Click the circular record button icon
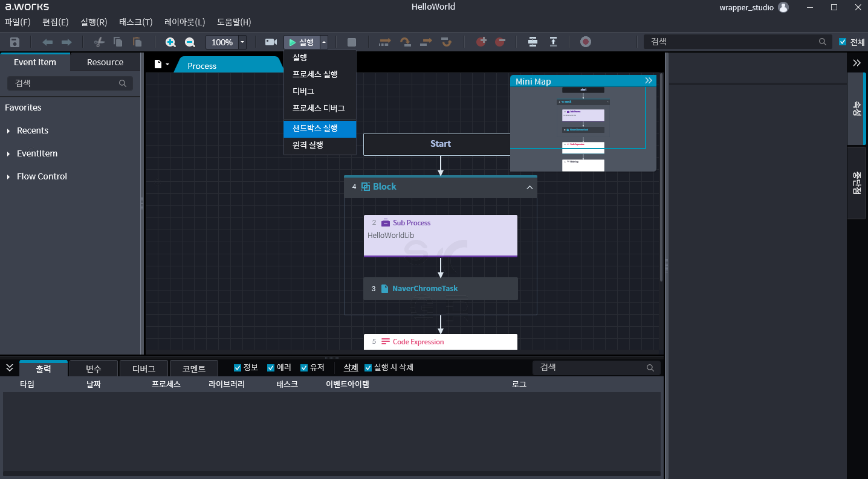 [585, 42]
